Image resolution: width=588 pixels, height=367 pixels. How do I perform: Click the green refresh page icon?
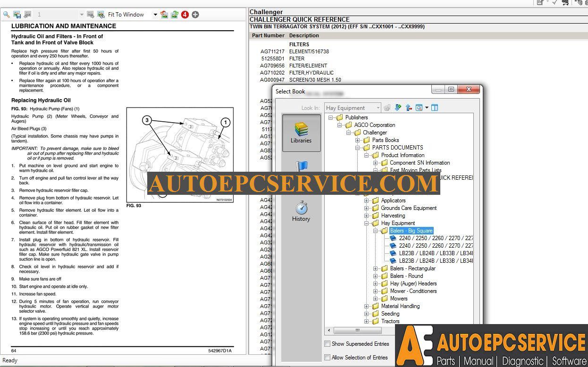[174, 15]
